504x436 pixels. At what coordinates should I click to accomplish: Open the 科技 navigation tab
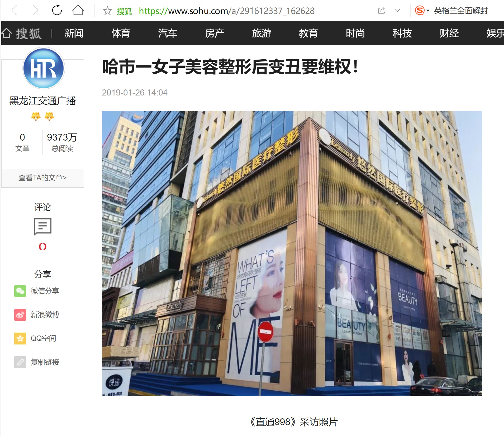pyautogui.click(x=402, y=33)
